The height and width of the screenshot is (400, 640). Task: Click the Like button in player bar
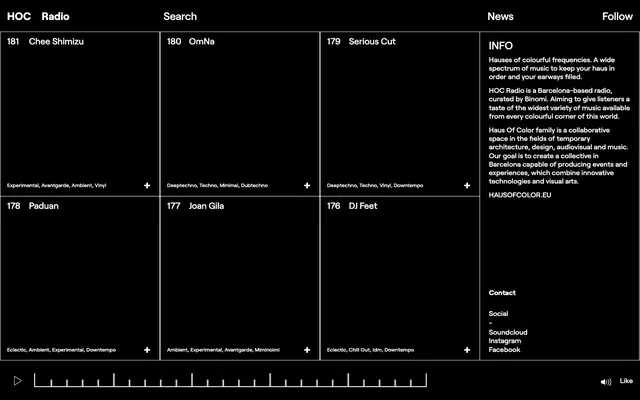click(x=626, y=381)
